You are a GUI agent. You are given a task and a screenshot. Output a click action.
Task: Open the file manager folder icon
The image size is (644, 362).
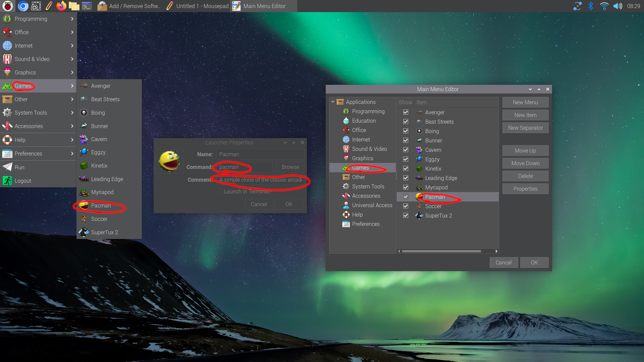(x=74, y=6)
